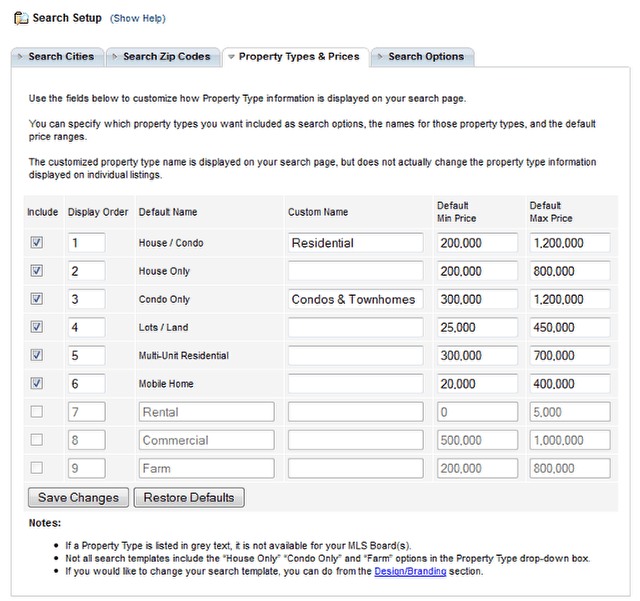Image resolution: width=640 pixels, height=601 pixels.
Task: Open the Show Help link
Action: pos(138,18)
